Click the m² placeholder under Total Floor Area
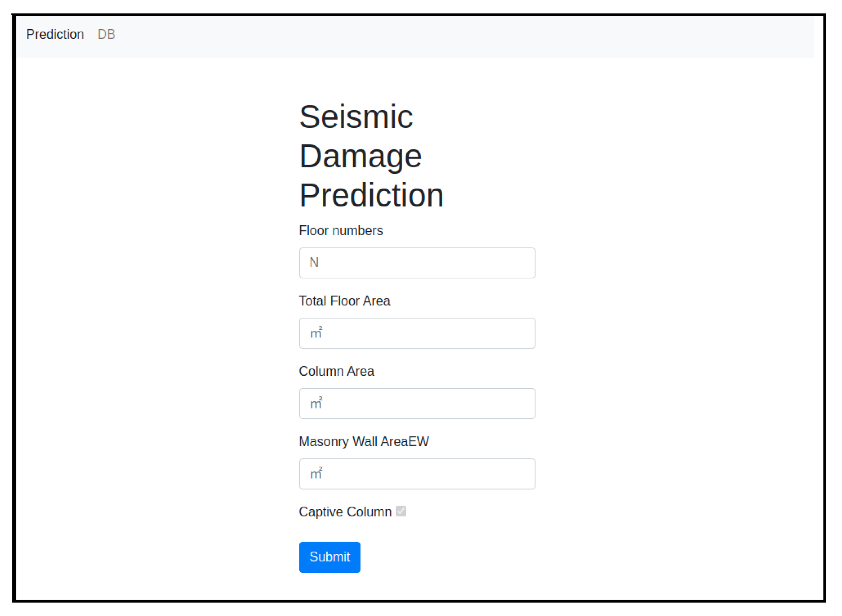This screenshot has width=842, height=616. pos(316,333)
